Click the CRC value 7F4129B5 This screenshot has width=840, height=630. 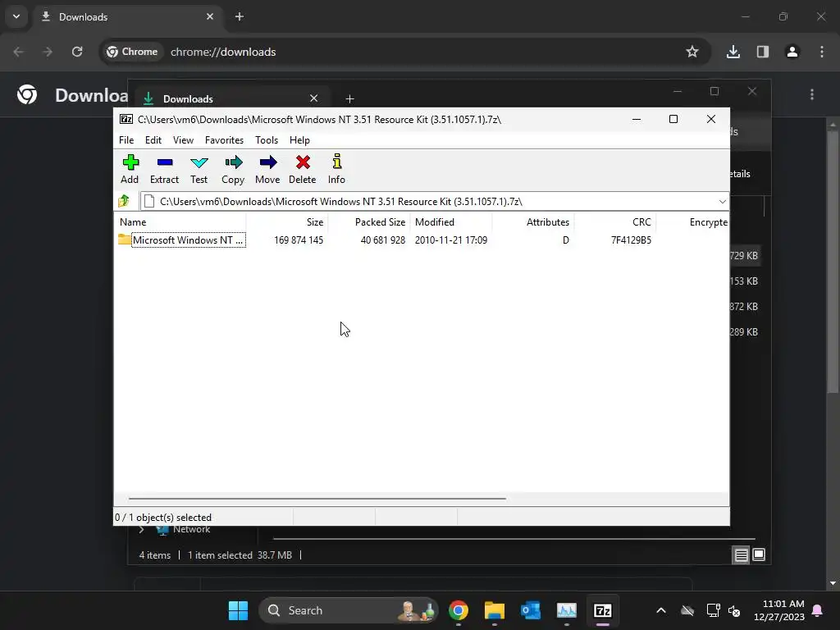pyautogui.click(x=631, y=240)
